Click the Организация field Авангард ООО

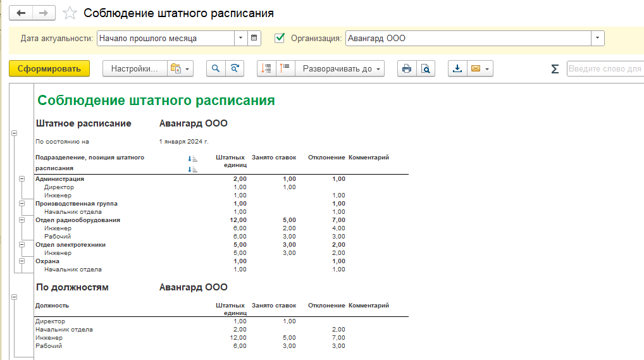468,38
